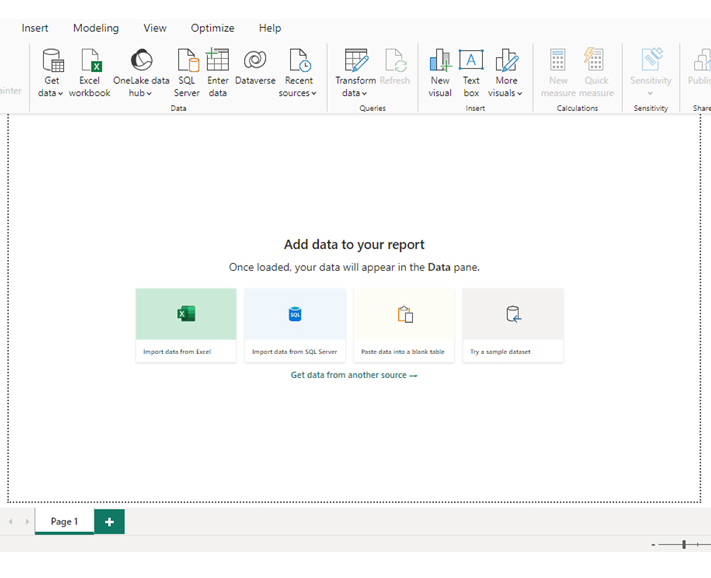Open the Insert ribbon tab
Viewport: 711px width, 578px height.
point(35,28)
